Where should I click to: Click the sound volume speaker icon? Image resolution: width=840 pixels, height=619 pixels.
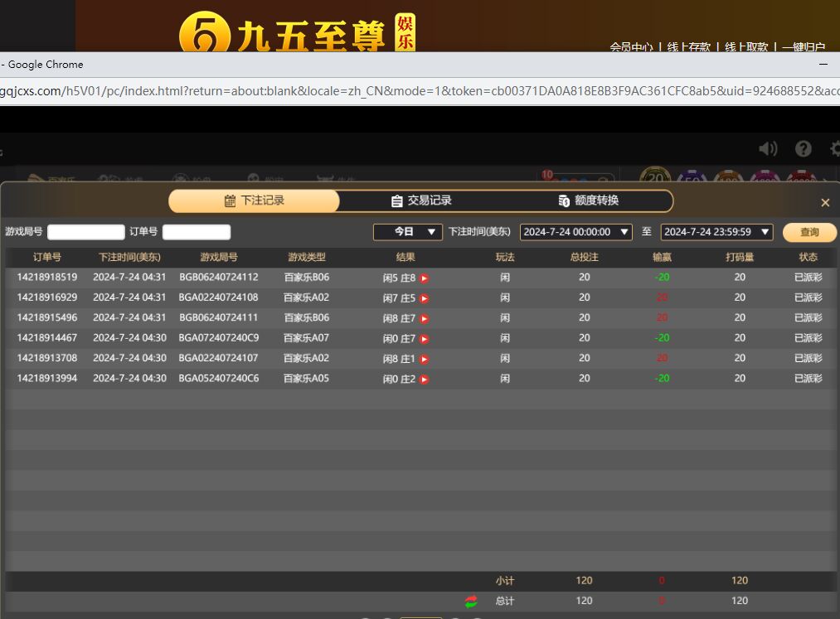[x=768, y=148]
